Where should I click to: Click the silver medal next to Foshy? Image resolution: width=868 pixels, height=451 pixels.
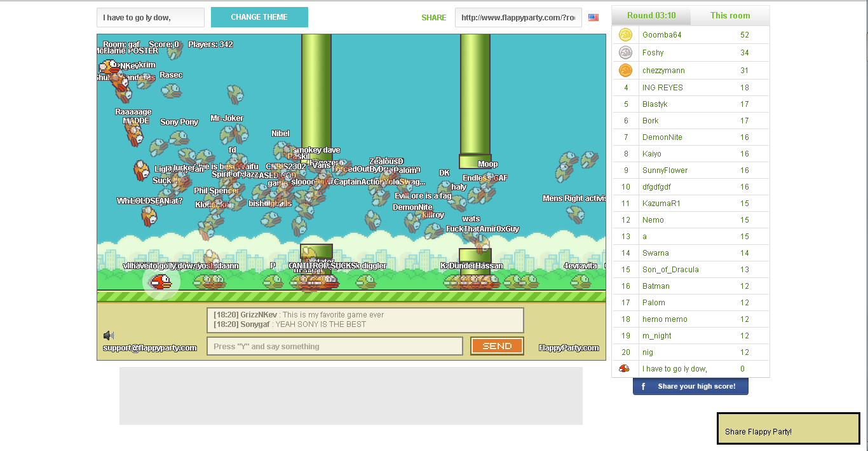tap(625, 53)
